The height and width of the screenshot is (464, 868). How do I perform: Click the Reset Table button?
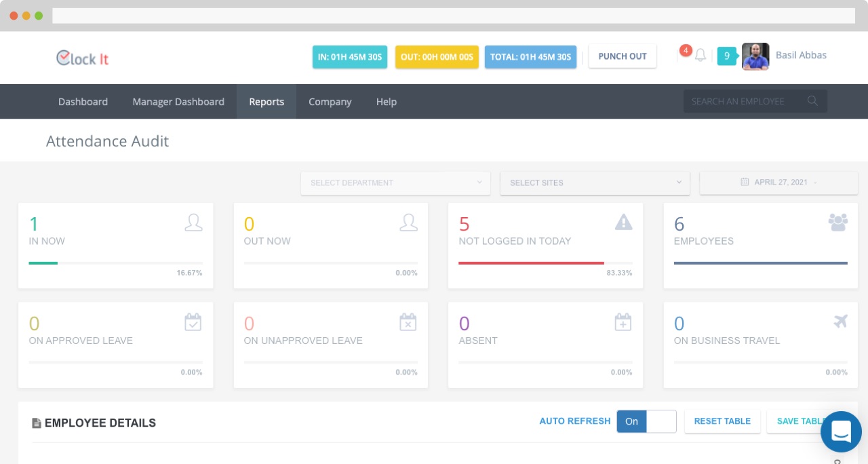point(722,421)
